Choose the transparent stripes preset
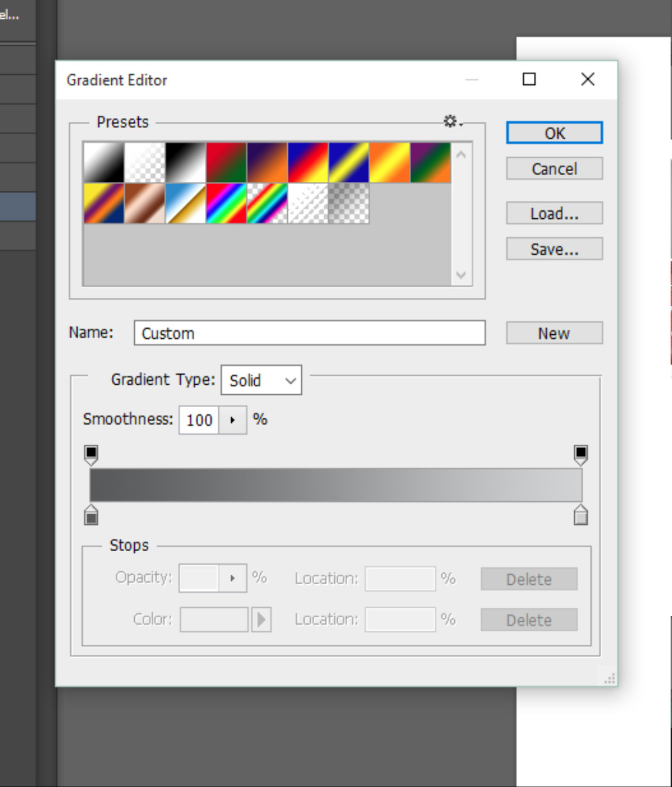The width and height of the screenshot is (672, 787). click(309, 203)
